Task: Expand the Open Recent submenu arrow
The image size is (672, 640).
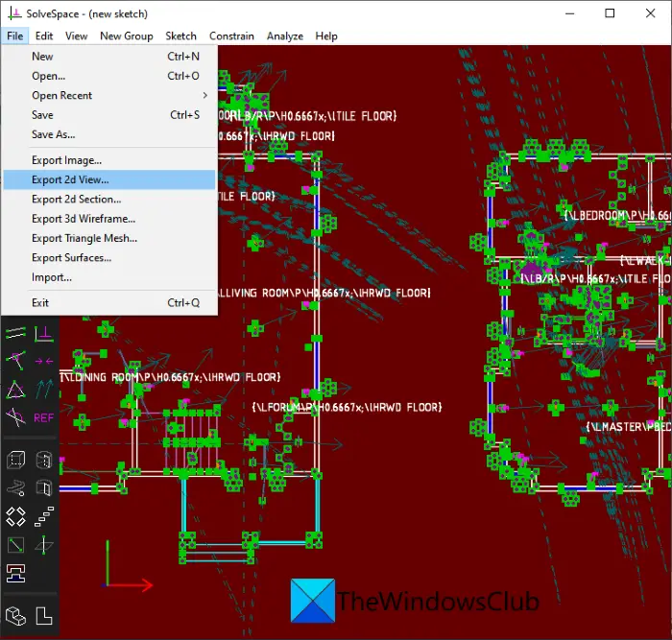Action: [x=205, y=95]
